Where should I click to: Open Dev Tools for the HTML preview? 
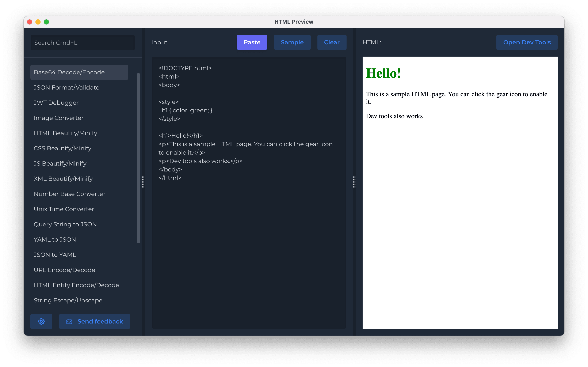tap(527, 42)
